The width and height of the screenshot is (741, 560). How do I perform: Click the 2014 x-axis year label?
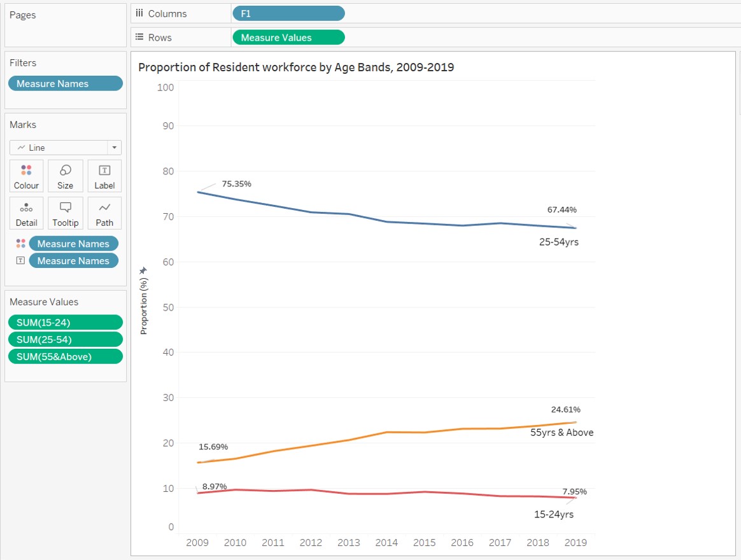point(386,543)
